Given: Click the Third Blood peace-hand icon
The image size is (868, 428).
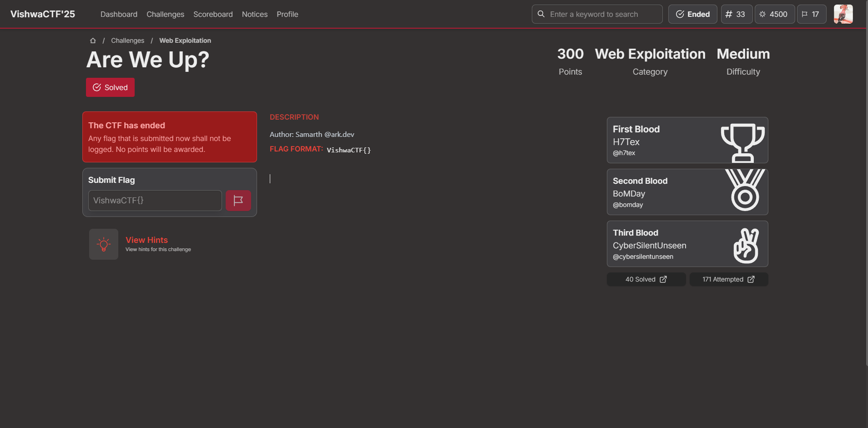Looking at the screenshot, I should [746, 245].
